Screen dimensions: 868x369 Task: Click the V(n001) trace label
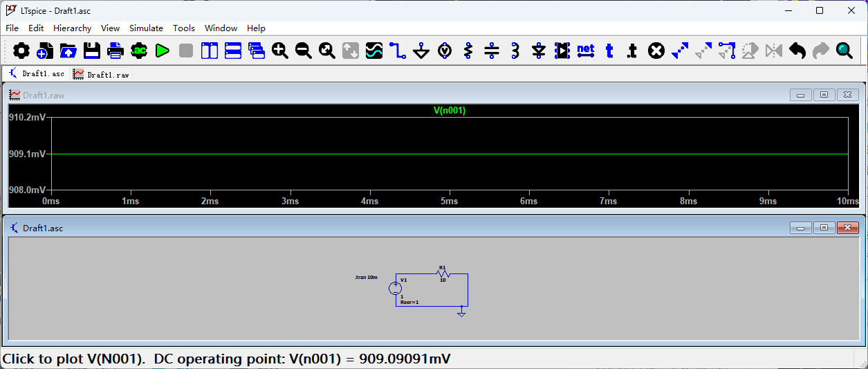450,110
